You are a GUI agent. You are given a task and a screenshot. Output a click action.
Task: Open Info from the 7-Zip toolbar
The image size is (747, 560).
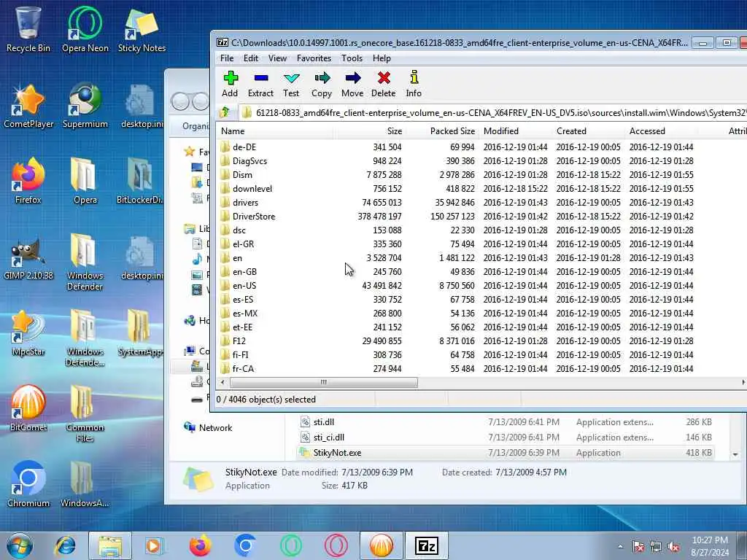[414, 84]
